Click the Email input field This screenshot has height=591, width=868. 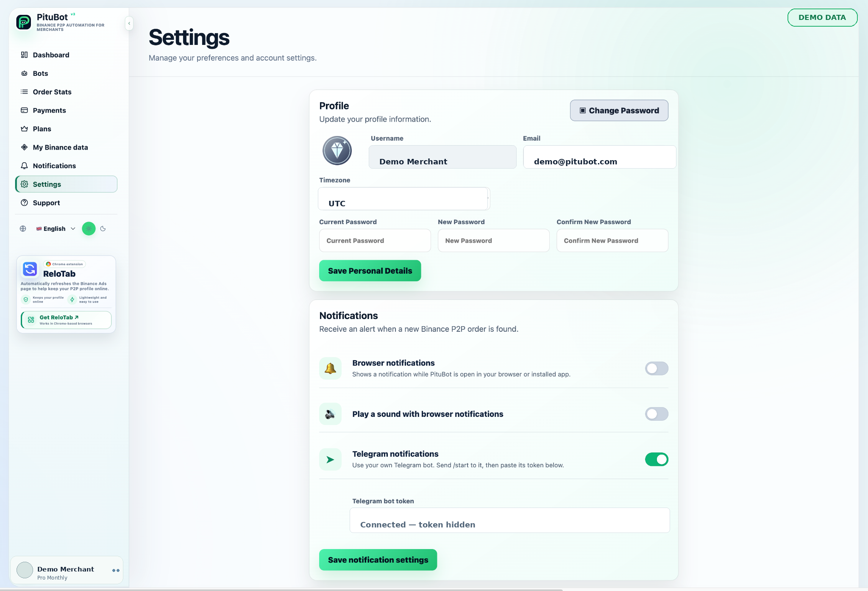(599, 157)
